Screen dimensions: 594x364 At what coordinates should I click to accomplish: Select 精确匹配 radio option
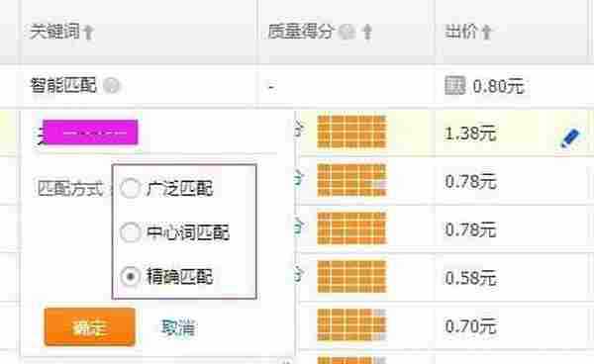(x=131, y=277)
